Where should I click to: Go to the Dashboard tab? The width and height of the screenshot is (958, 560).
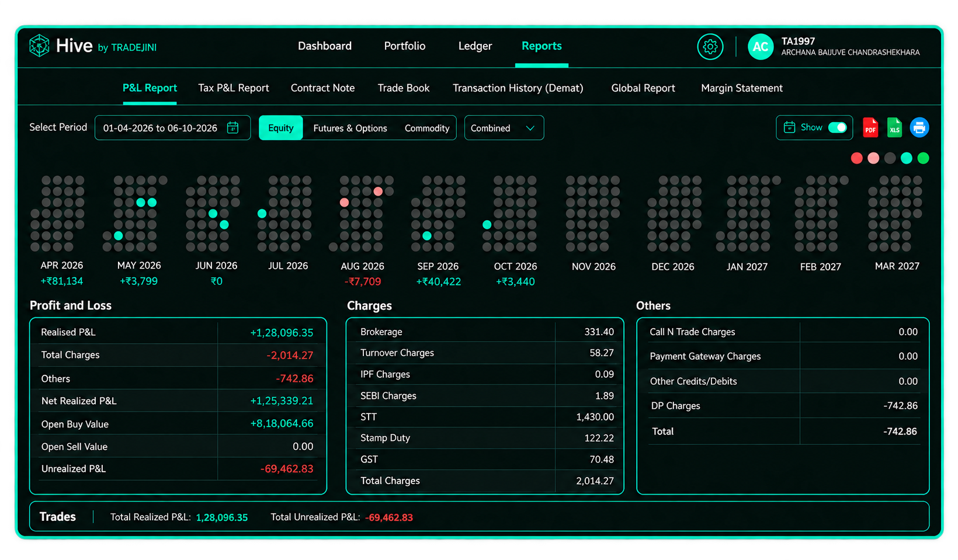(325, 46)
